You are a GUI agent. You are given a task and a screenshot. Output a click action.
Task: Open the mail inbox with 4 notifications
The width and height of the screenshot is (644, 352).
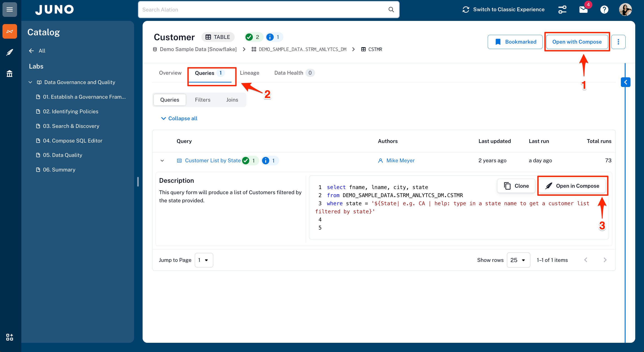tap(583, 9)
